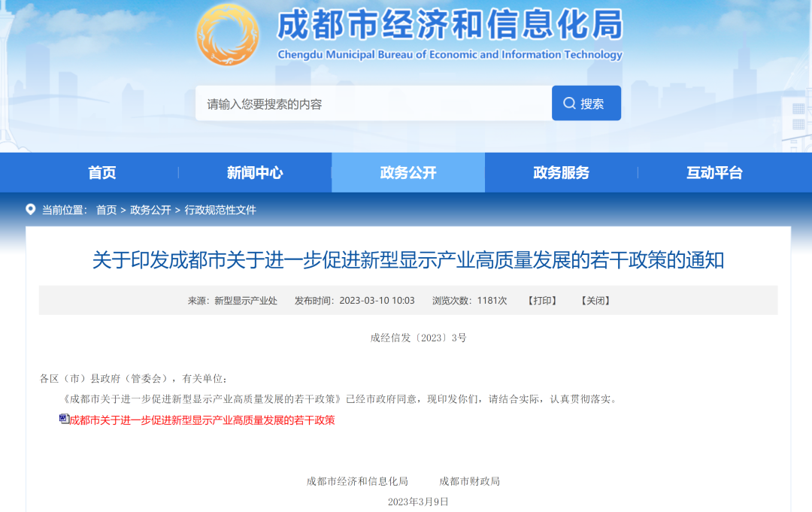Open the red policy attachment link

point(201,420)
